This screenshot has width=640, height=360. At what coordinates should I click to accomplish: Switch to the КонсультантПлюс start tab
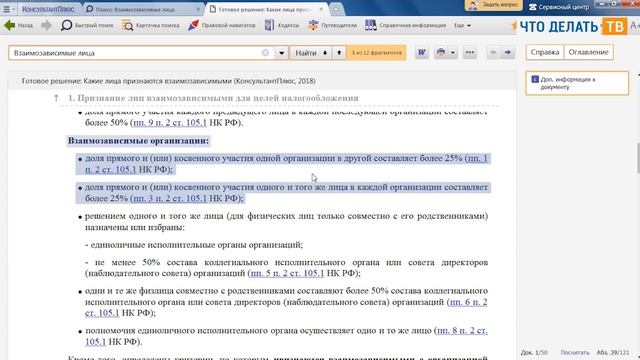[x=48, y=9]
